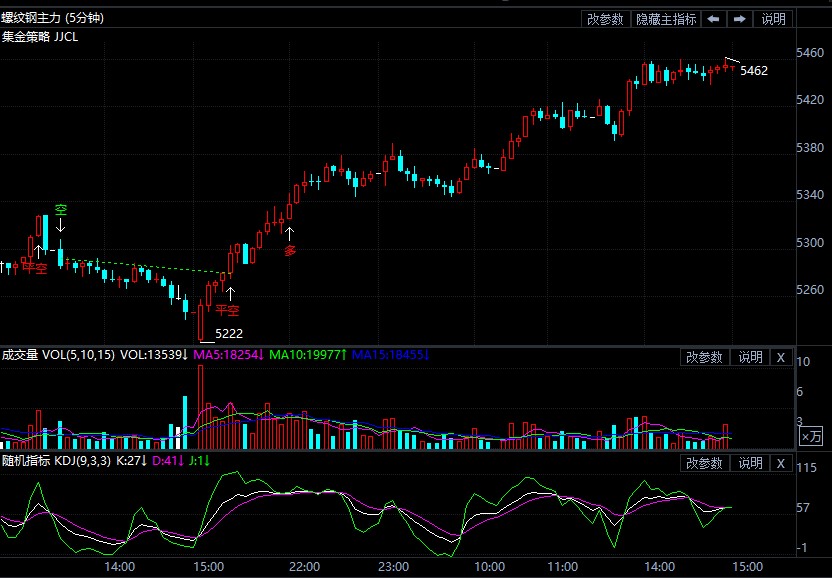Close the KDJ 随机指标 panel with X
The height and width of the screenshot is (578, 832).
coord(781,463)
